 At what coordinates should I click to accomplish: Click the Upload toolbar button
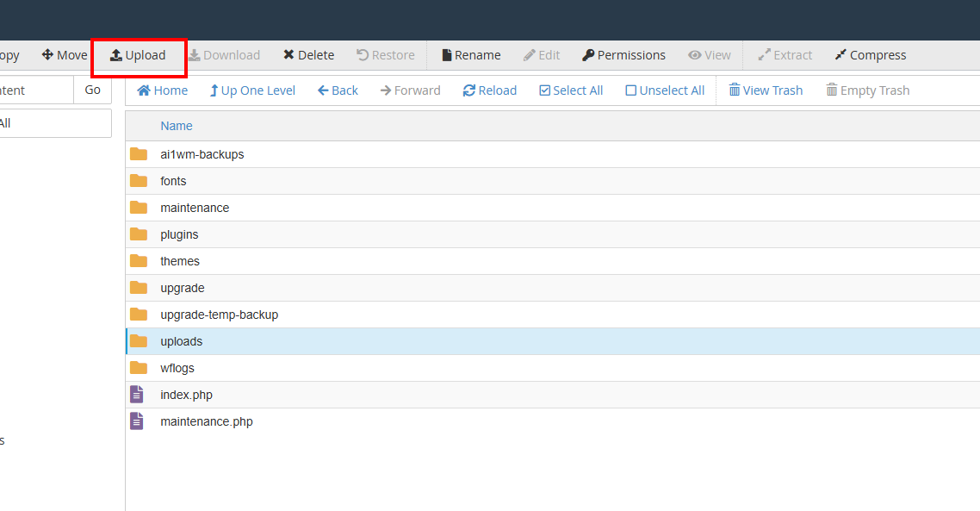tap(138, 55)
